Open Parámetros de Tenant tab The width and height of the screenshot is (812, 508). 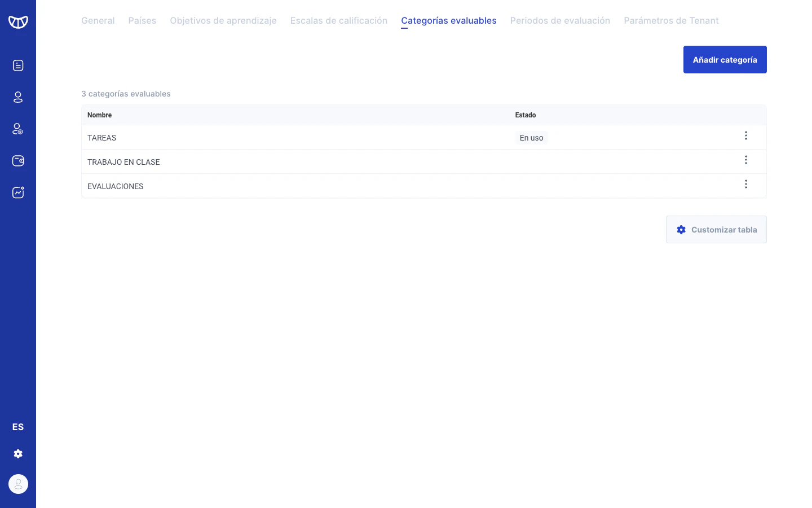point(671,20)
